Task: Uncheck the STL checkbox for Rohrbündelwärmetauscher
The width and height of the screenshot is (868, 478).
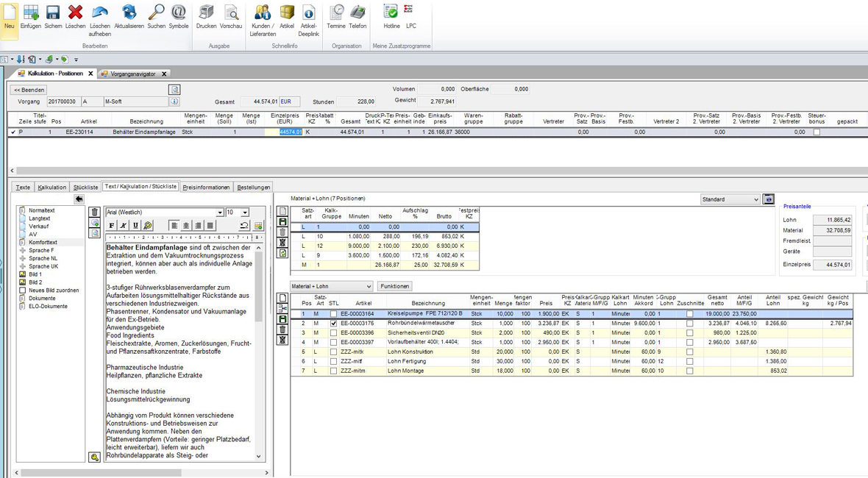Action: point(333,324)
